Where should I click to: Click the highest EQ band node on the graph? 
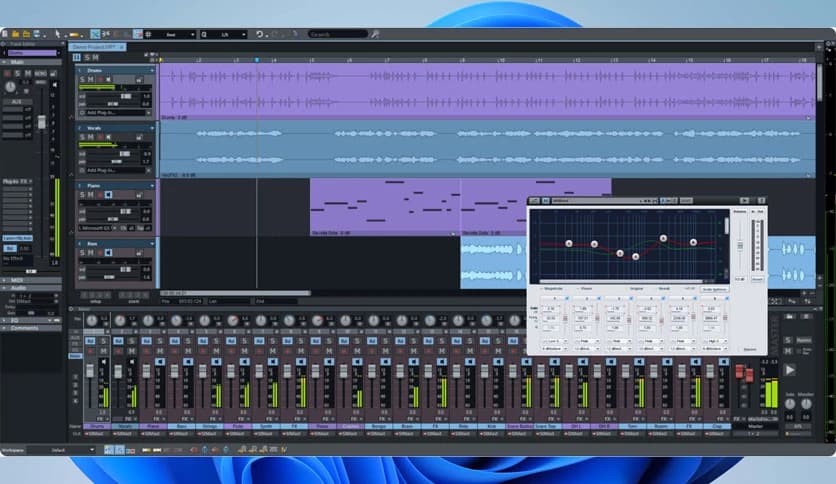click(x=663, y=238)
